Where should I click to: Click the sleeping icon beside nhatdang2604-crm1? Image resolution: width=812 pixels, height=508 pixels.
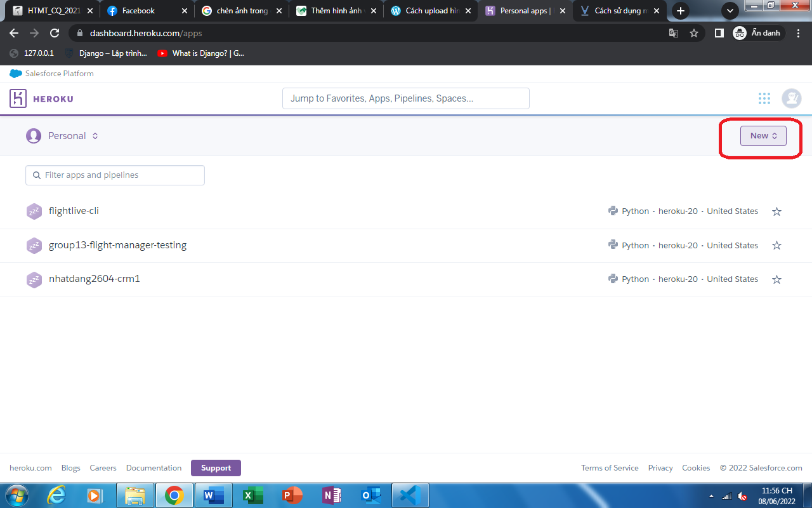[34, 279]
